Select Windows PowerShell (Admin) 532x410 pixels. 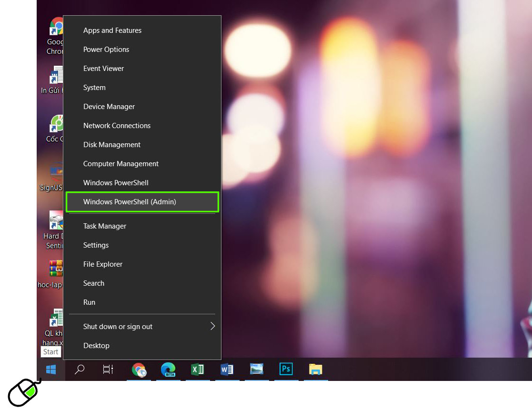pyautogui.click(x=130, y=202)
